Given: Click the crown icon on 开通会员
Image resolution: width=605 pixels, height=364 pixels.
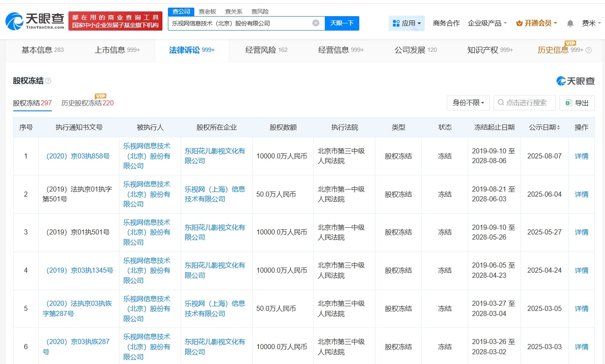Looking at the screenshot, I should (520, 23).
